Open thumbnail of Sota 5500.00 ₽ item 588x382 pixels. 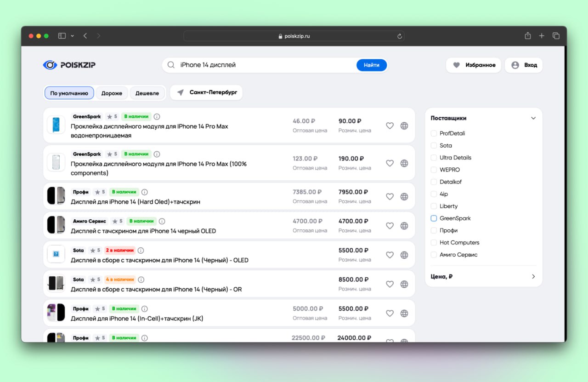[56, 254]
